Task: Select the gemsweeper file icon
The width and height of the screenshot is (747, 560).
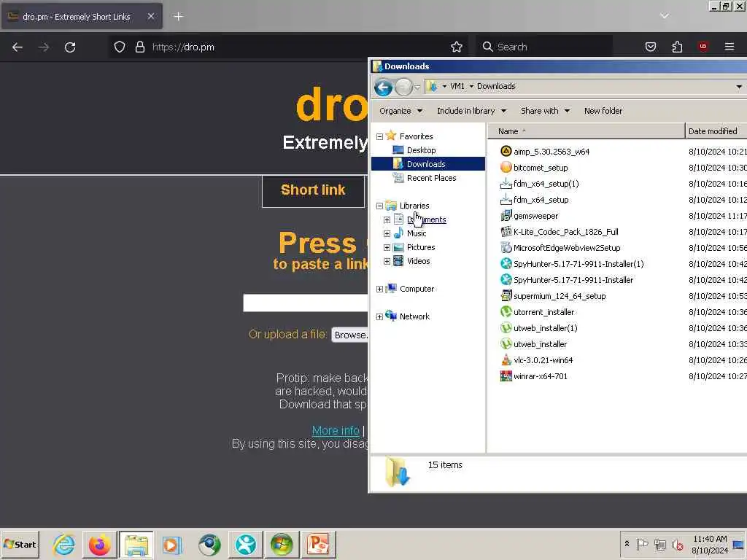Action: (506, 216)
